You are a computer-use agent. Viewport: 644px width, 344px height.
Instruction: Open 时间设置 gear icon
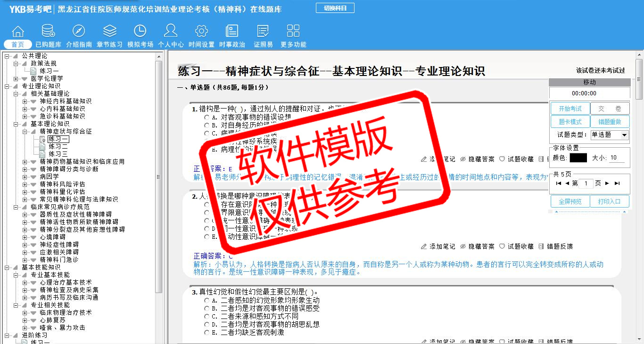click(x=201, y=32)
